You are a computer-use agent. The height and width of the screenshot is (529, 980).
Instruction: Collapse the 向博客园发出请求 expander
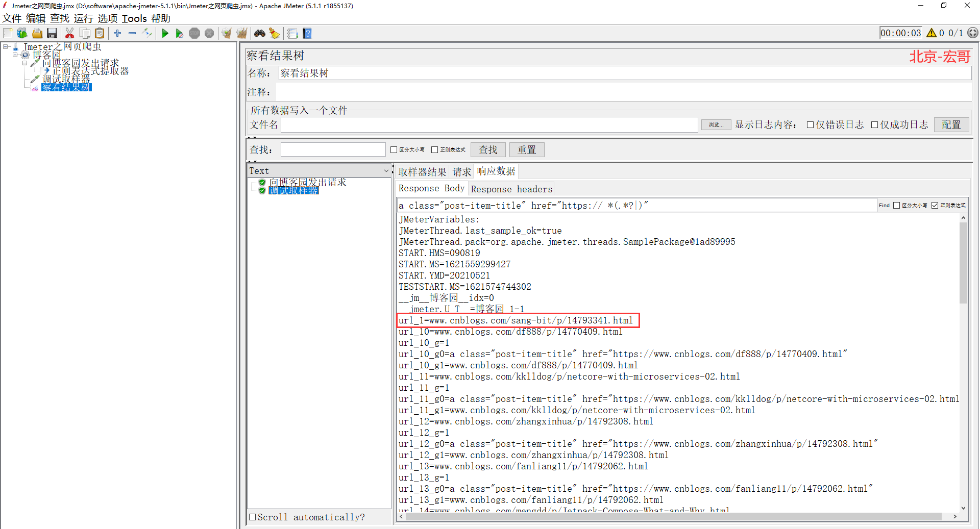[25, 63]
